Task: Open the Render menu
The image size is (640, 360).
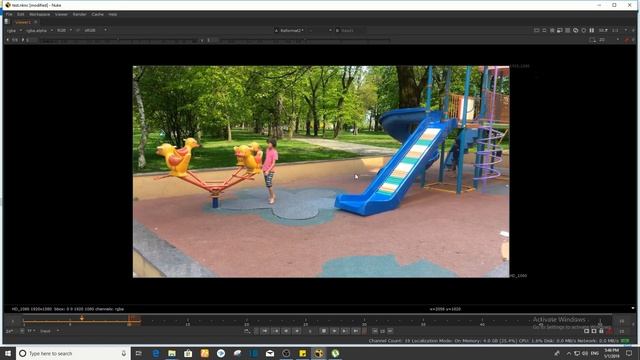Action: click(x=80, y=14)
